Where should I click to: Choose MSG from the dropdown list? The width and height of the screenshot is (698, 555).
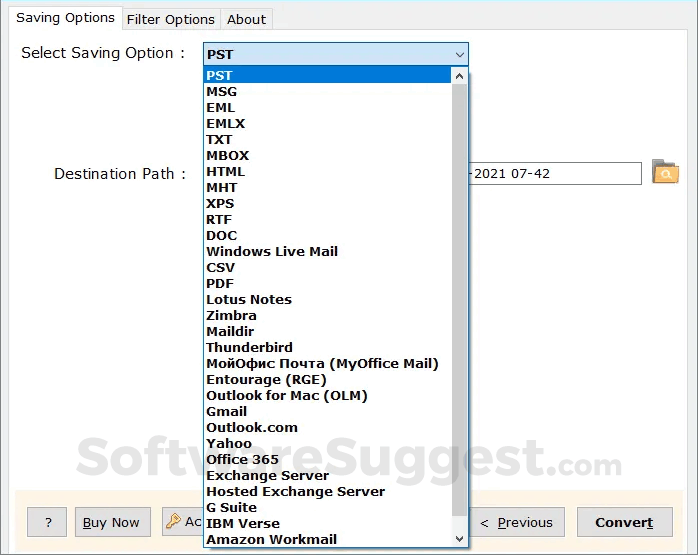point(327,91)
